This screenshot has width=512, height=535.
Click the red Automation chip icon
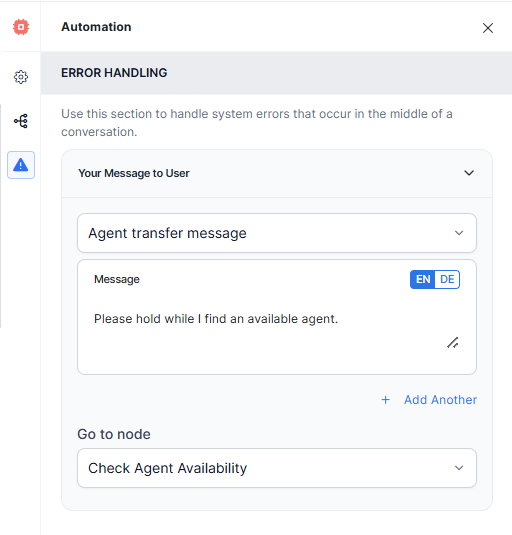[21, 27]
